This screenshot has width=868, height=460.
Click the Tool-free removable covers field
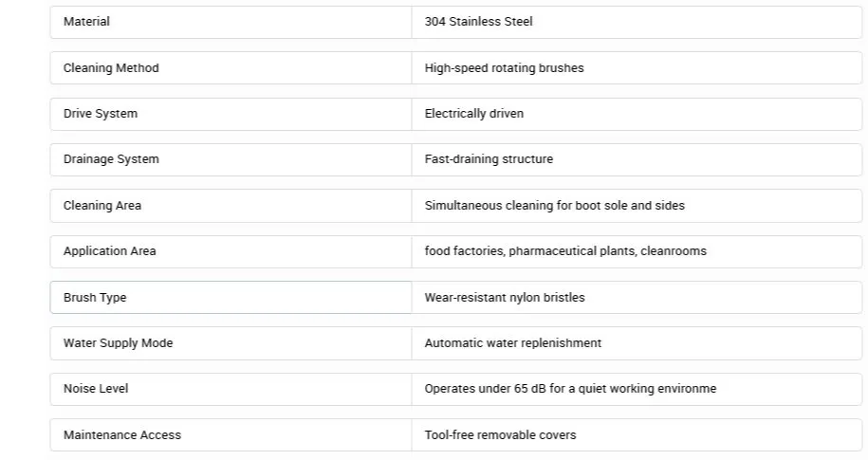pyautogui.click(x=636, y=435)
